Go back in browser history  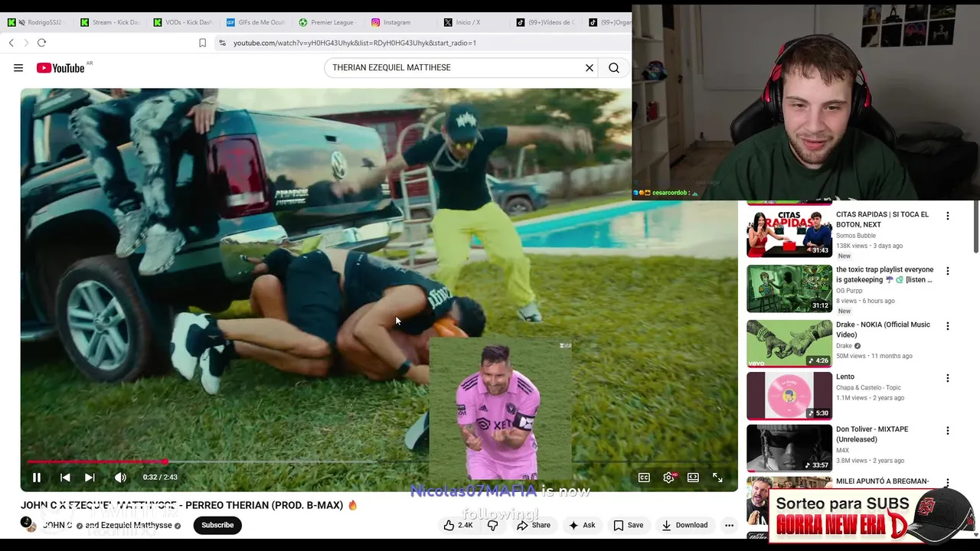[11, 43]
